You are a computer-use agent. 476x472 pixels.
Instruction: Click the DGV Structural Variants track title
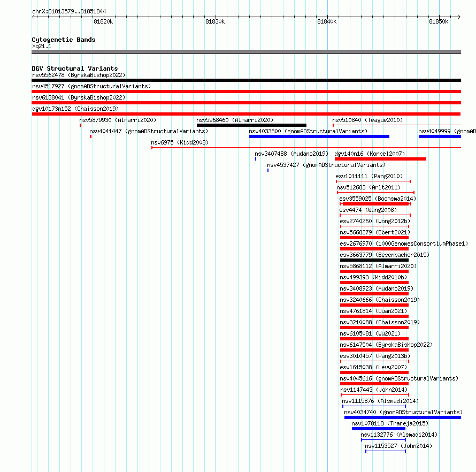coord(75,68)
